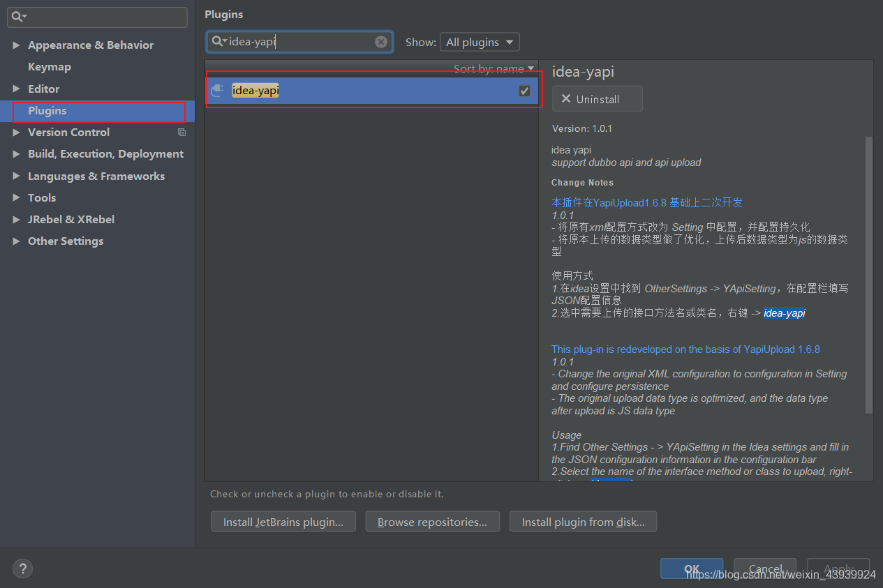Expand Languages & Frameworks arrow
883x588 pixels.
(16, 176)
